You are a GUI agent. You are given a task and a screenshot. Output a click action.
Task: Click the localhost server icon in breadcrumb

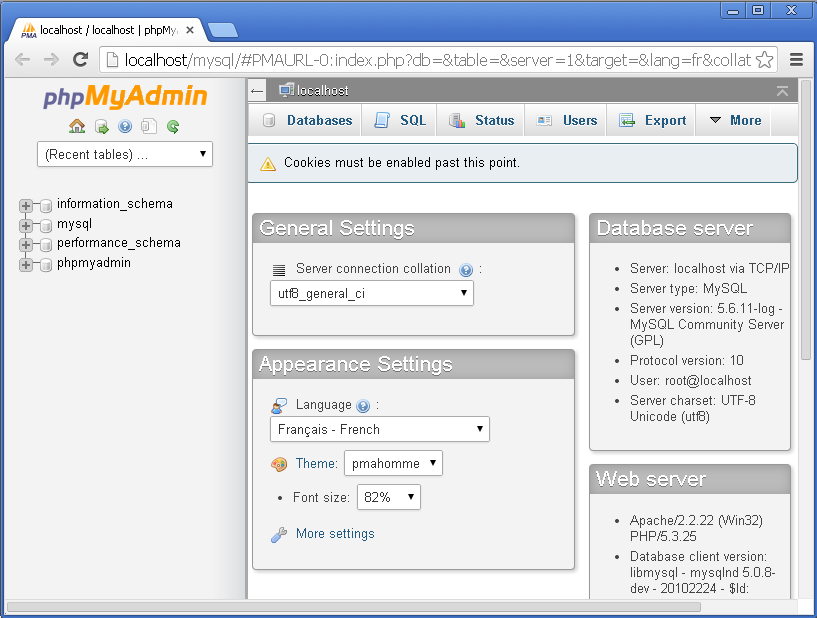click(x=286, y=90)
